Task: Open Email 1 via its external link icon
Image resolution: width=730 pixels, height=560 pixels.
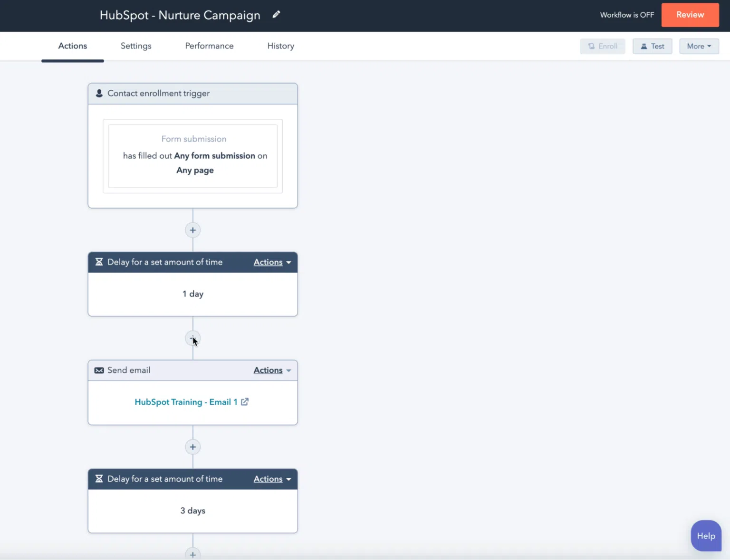Action: coord(245,401)
